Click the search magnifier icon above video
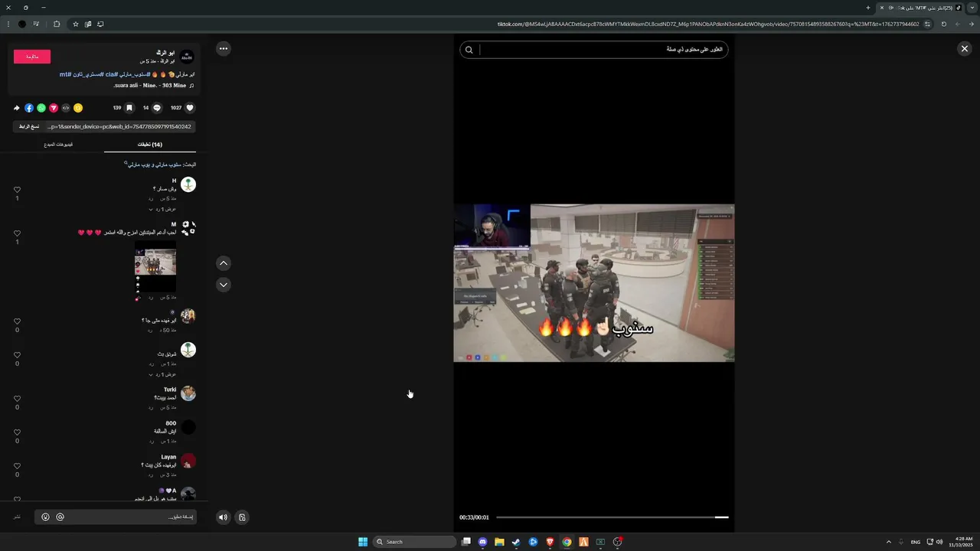This screenshot has height=551, width=980. coord(469,50)
